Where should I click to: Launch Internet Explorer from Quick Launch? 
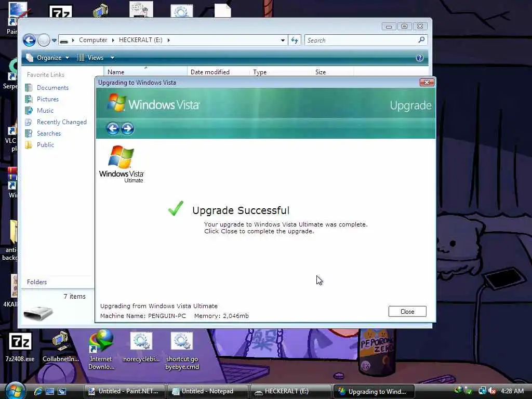[x=38, y=391]
